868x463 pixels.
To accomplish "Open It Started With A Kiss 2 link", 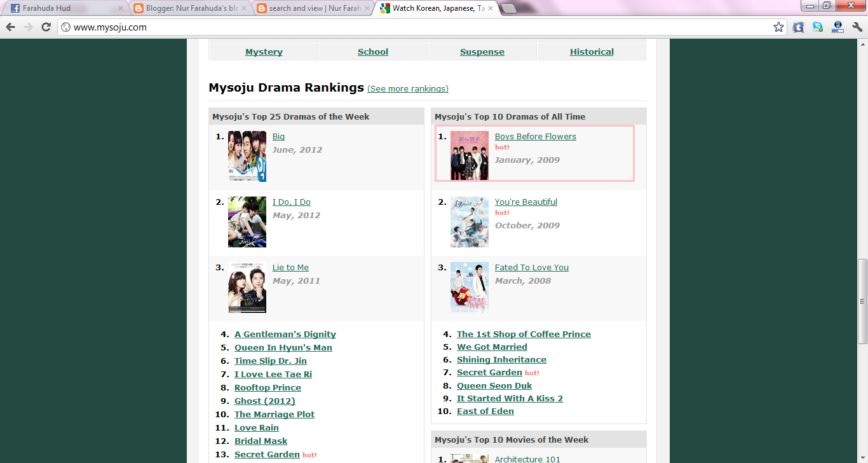I will pyautogui.click(x=510, y=399).
